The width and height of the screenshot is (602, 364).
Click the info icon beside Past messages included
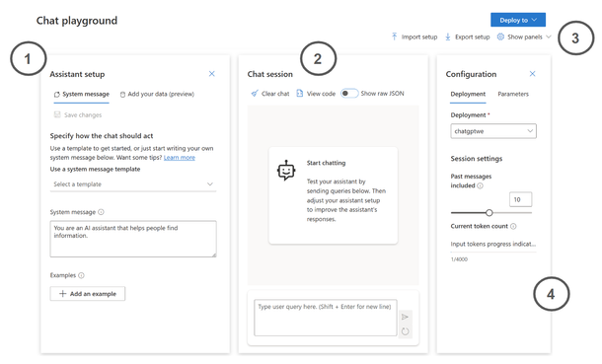tap(480, 185)
